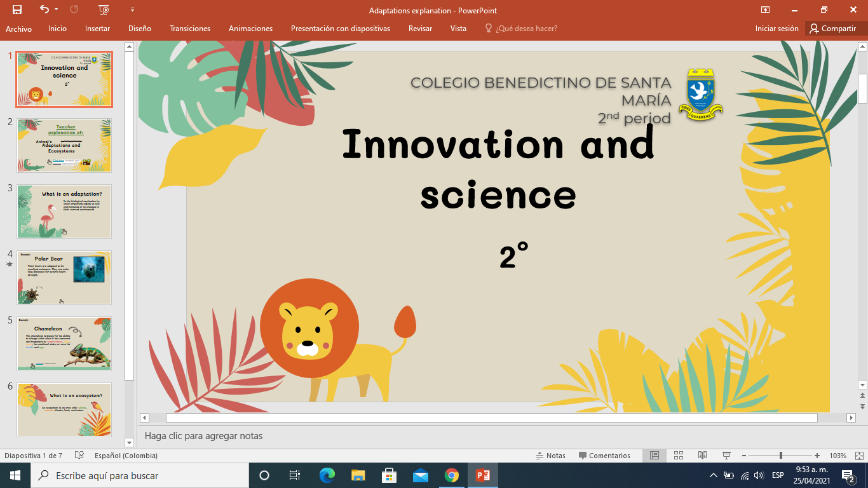Zoom out with the minus icon
This screenshot has width=868, height=488.
(743, 456)
